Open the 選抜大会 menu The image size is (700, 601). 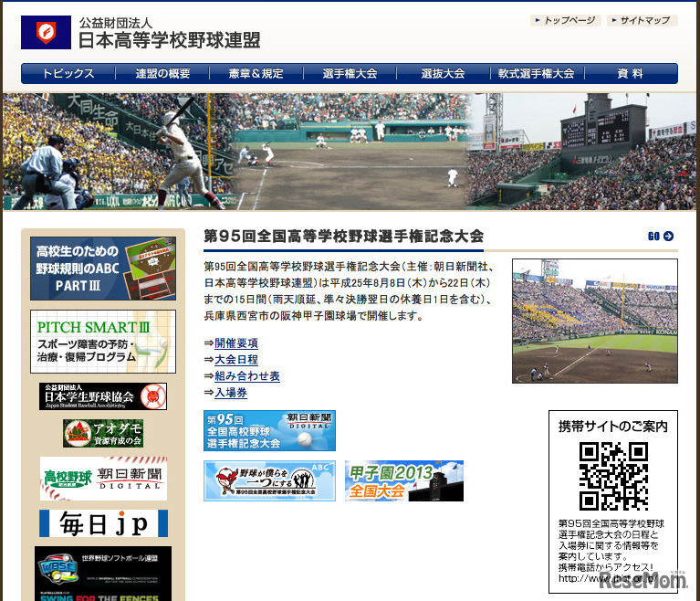[x=444, y=73]
